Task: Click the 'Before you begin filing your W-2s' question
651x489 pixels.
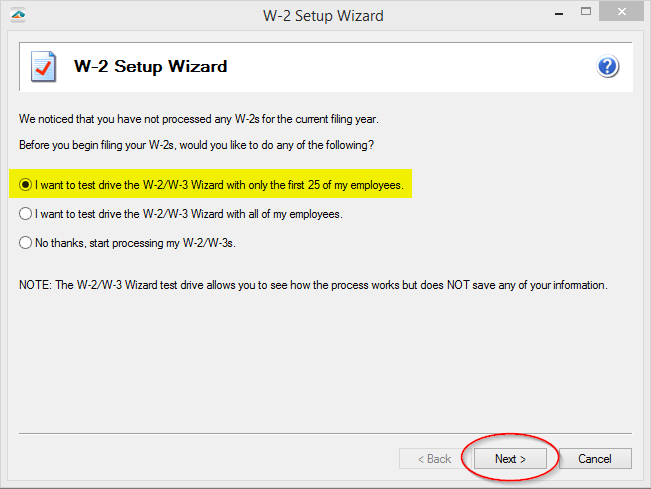Action: coord(196,145)
